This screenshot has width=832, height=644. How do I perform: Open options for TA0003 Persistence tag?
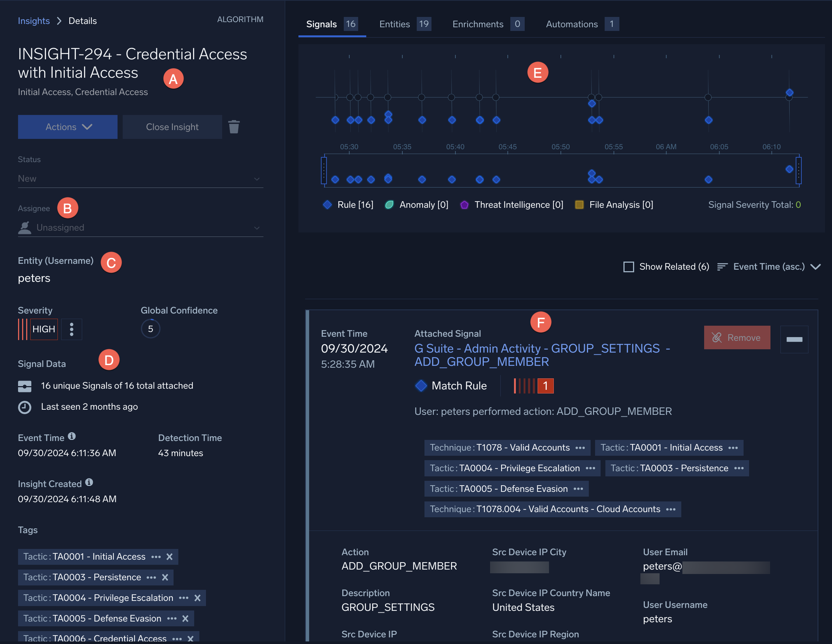[151, 577]
